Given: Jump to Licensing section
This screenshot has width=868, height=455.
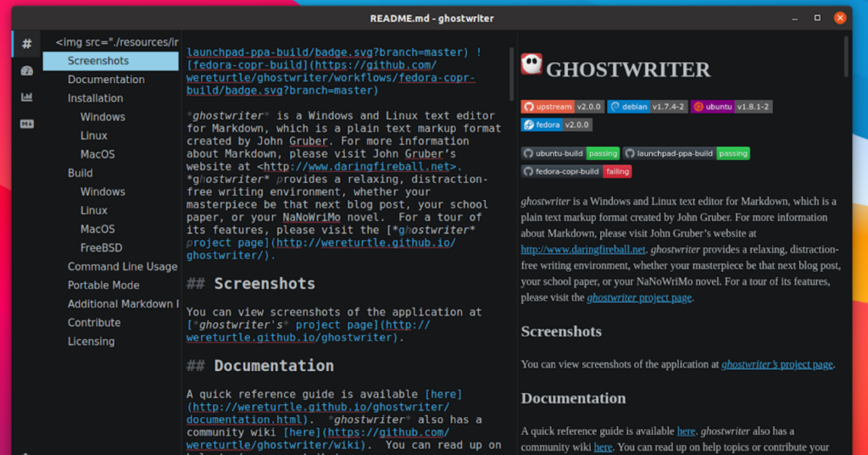Looking at the screenshot, I should 92,341.
